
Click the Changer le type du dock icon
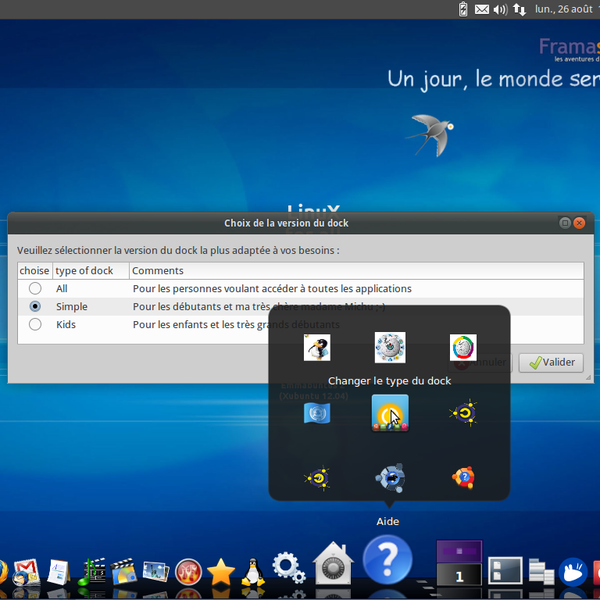point(390,413)
